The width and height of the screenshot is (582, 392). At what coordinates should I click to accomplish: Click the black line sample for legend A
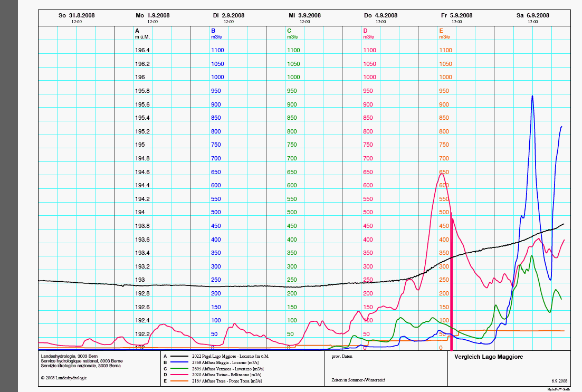pyautogui.click(x=179, y=356)
